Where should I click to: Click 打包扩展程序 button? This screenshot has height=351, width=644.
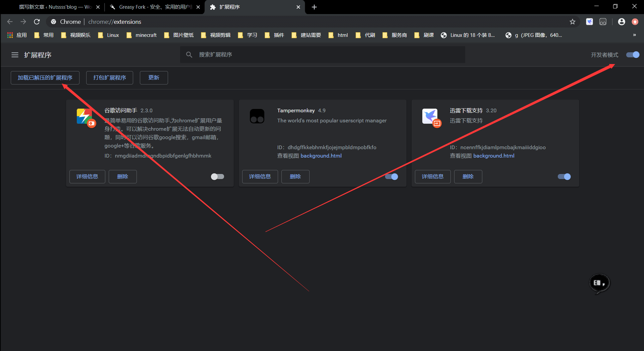110,78
